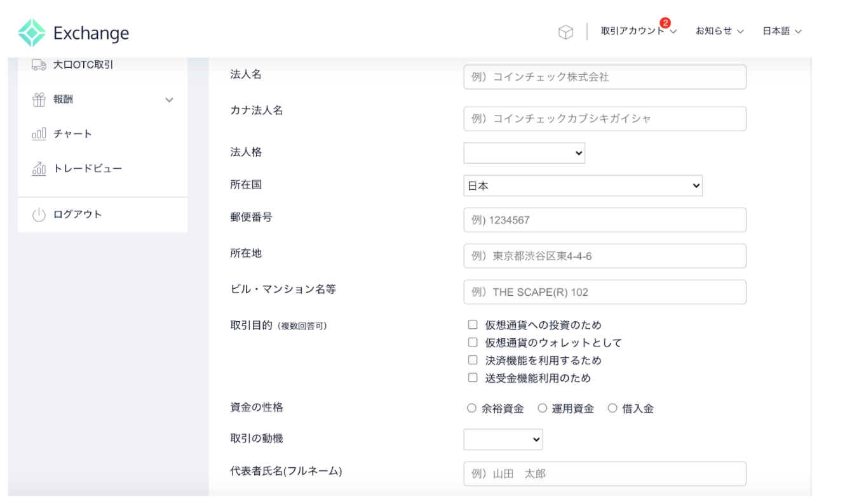845x504 pixels.
Task: Open the cube icon in header
Action: click(565, 32)
